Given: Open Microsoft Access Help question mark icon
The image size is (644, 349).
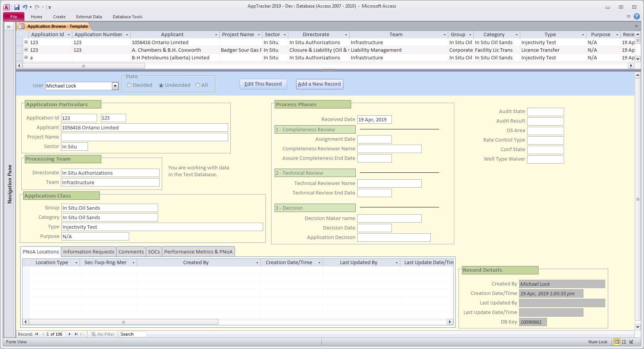Looking at the screenshot, I should tap(636, 17).
